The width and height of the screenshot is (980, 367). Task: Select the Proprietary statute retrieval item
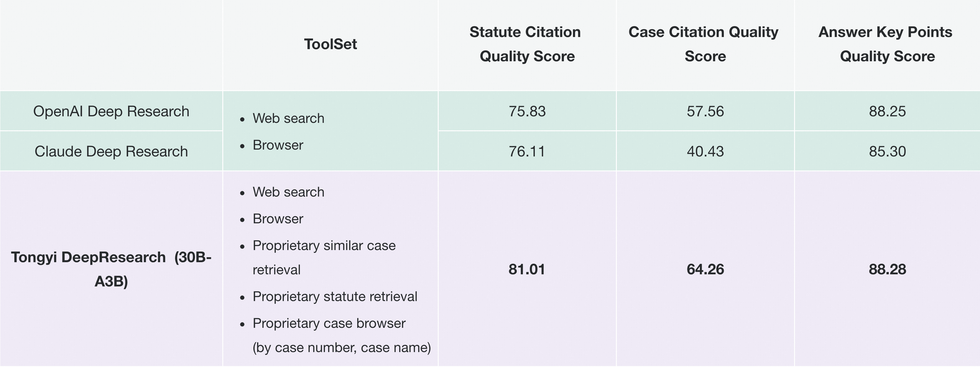click(335, 297)
